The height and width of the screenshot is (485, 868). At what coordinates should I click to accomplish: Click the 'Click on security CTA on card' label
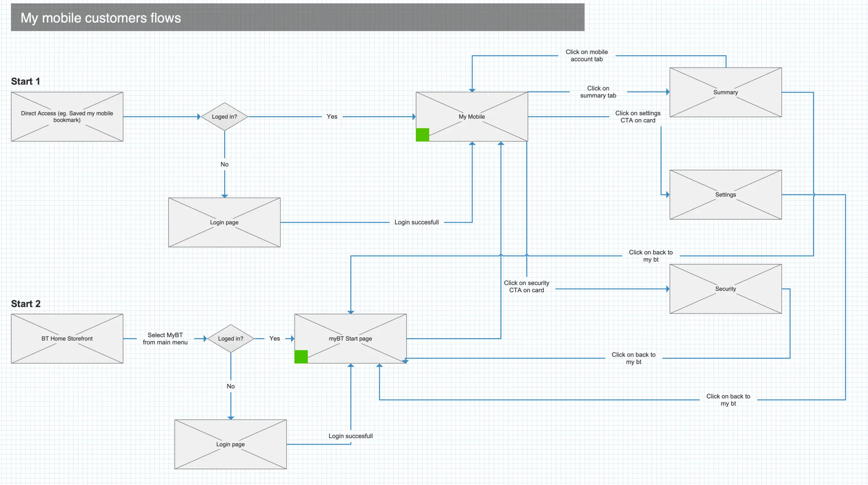click(x=527, y=287)
